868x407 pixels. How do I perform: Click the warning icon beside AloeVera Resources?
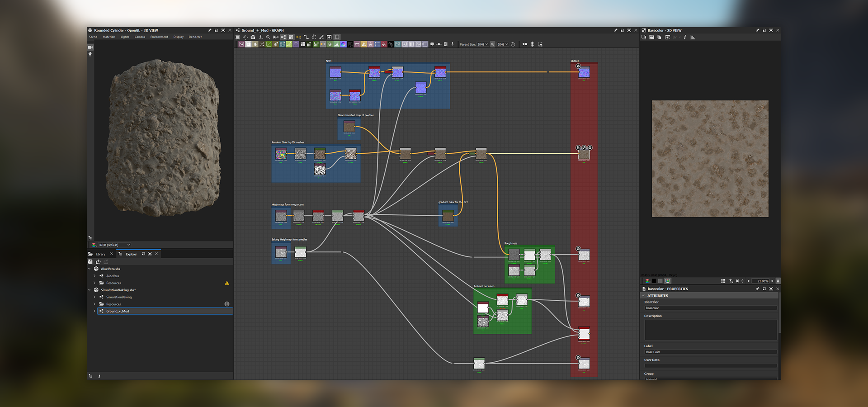coord(227,283)
